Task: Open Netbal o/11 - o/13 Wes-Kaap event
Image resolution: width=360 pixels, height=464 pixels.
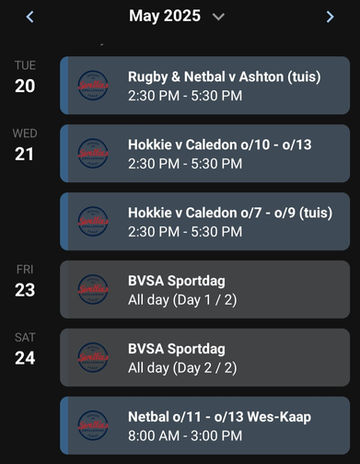Action: point(205,425)
